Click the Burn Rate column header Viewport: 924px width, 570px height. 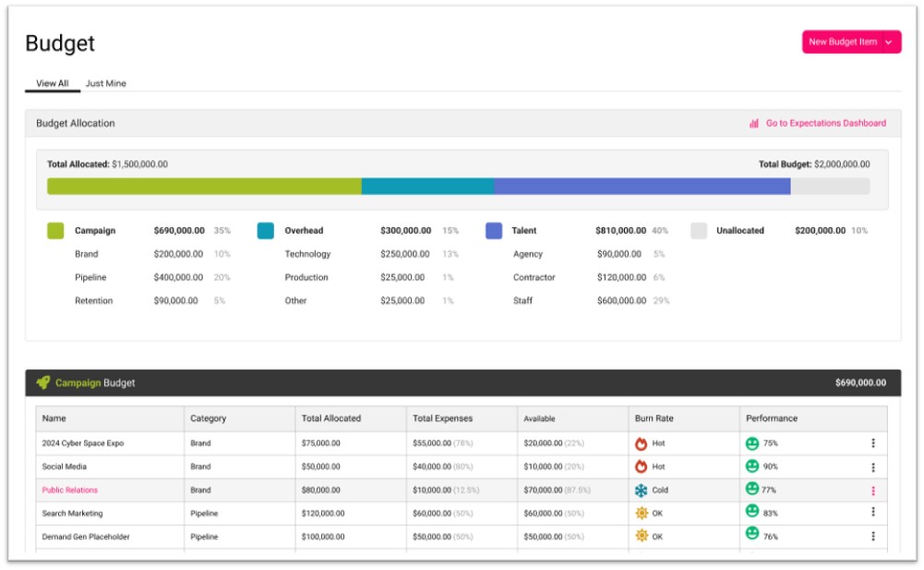654,418
